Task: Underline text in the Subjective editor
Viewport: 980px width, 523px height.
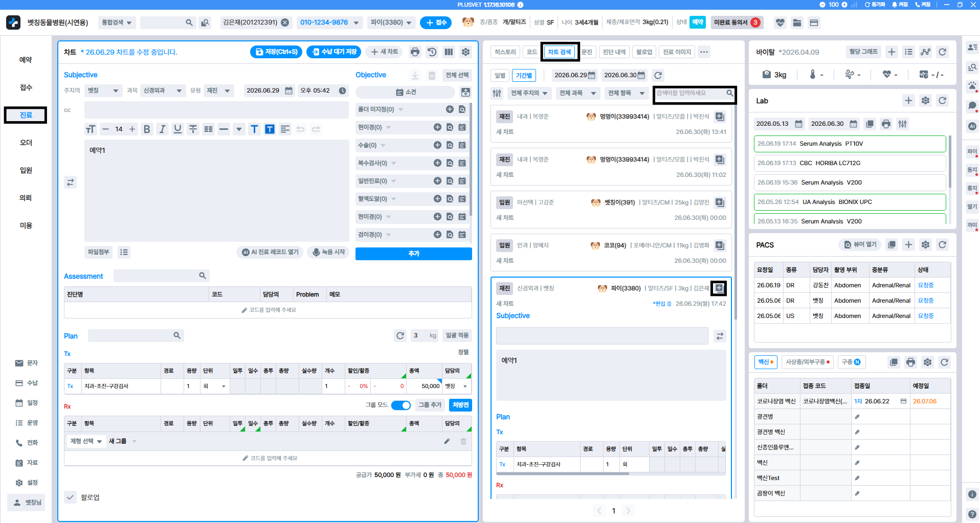Action: click(177, 129)
